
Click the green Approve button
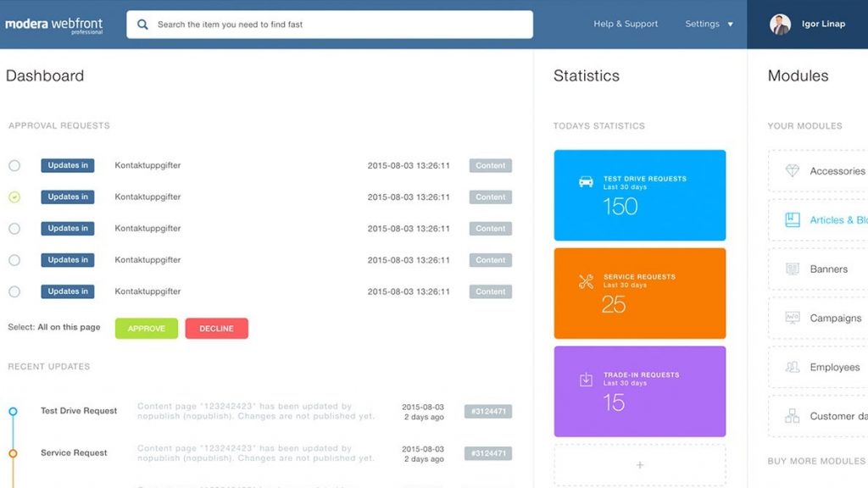[147, 329]
